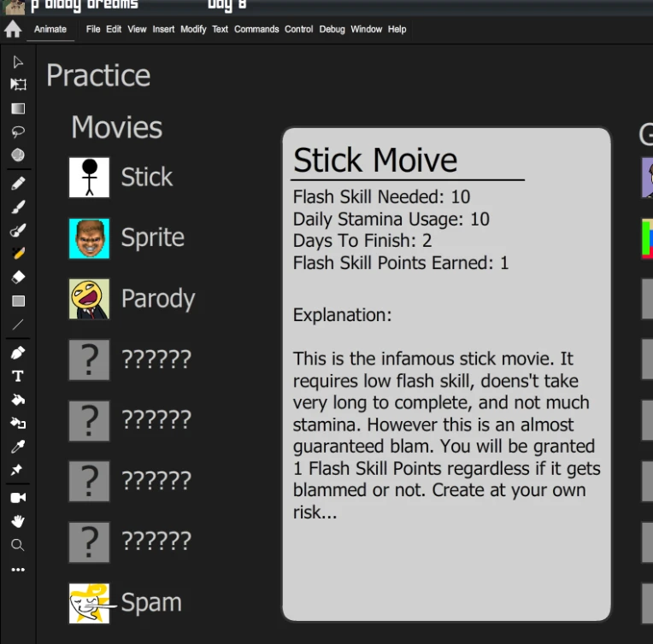Select the Pen tool
This screenshot has height=644, width=653.
click(x=18, y=353)
